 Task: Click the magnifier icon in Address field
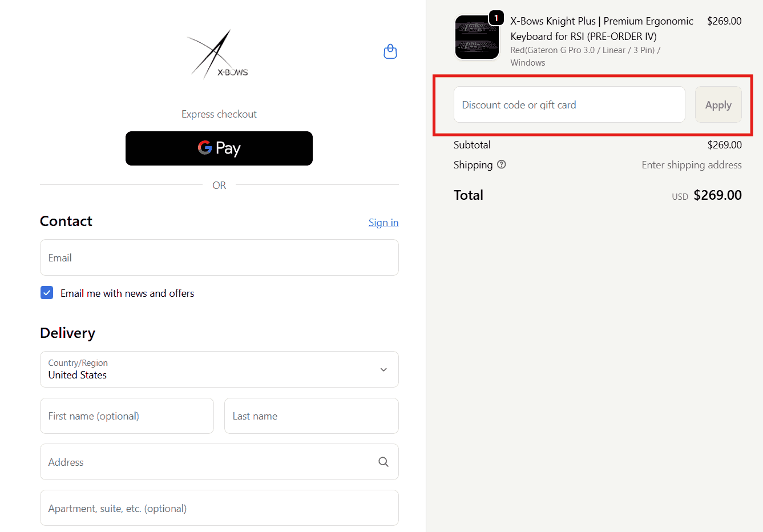tap(383, 462)
